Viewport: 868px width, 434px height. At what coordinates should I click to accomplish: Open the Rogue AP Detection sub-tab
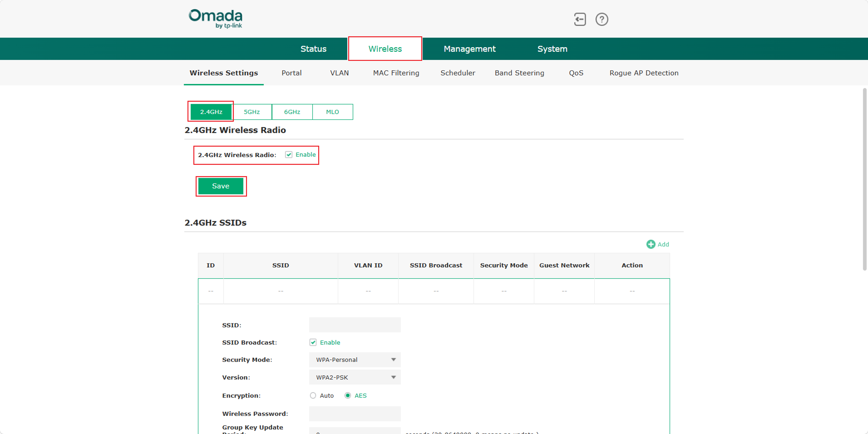(x=644, y=73)
